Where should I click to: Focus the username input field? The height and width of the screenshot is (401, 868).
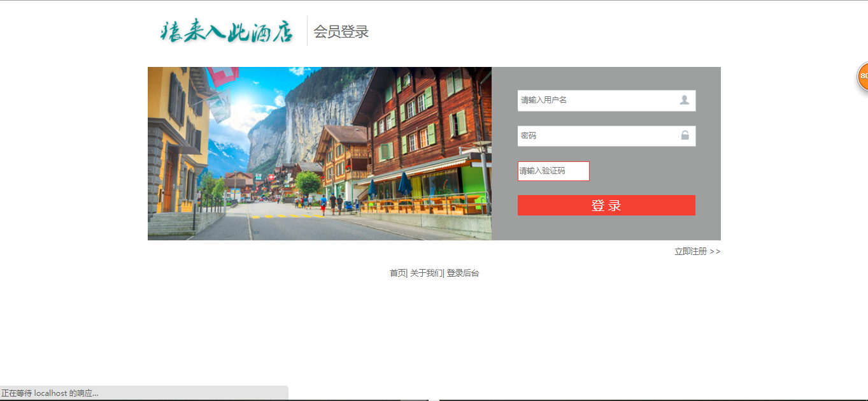coord(606,100)
